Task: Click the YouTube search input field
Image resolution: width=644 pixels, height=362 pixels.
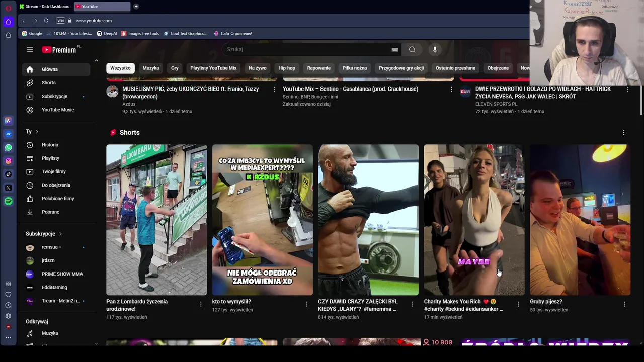Action: click(x=307, y=49)
